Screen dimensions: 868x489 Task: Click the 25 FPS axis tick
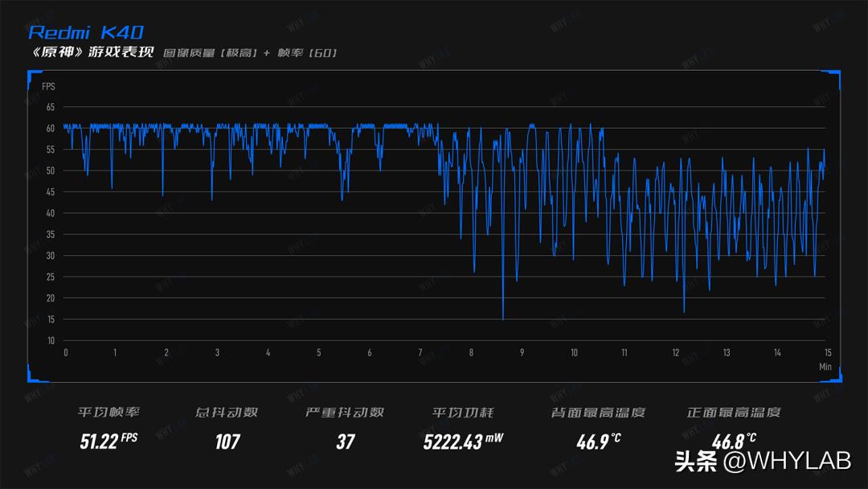(51, 277)
